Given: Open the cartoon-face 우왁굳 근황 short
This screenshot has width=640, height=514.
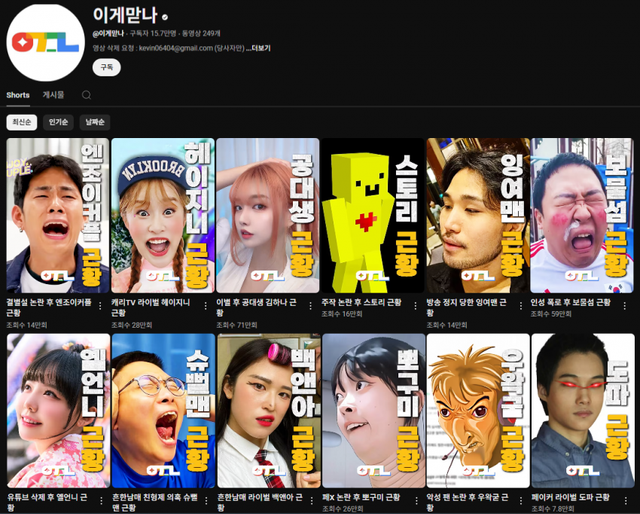Looking at the screenshot, I should tap(477, 410).
